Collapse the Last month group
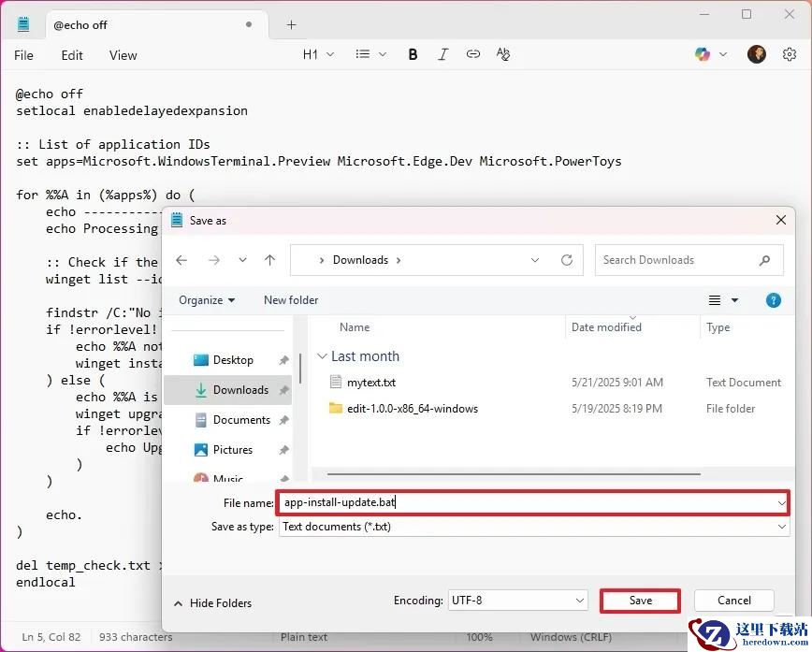The height and width of the screenshot is (652, 812). tap(322, 356)
